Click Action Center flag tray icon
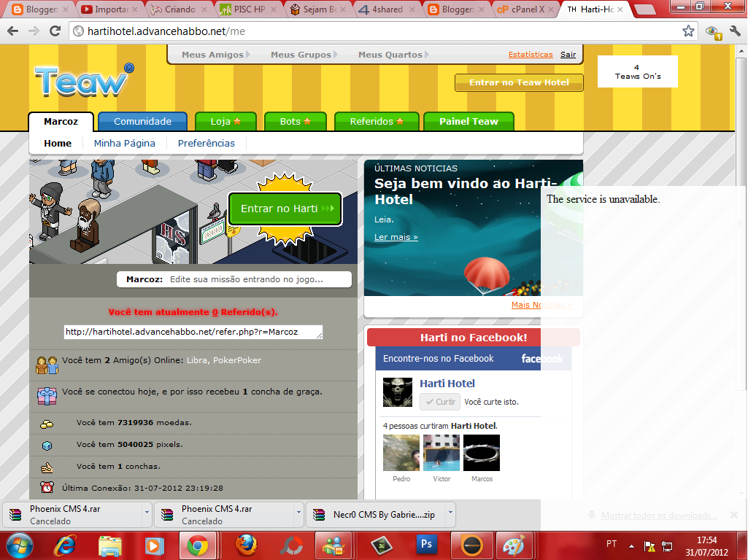 [649, 546]
